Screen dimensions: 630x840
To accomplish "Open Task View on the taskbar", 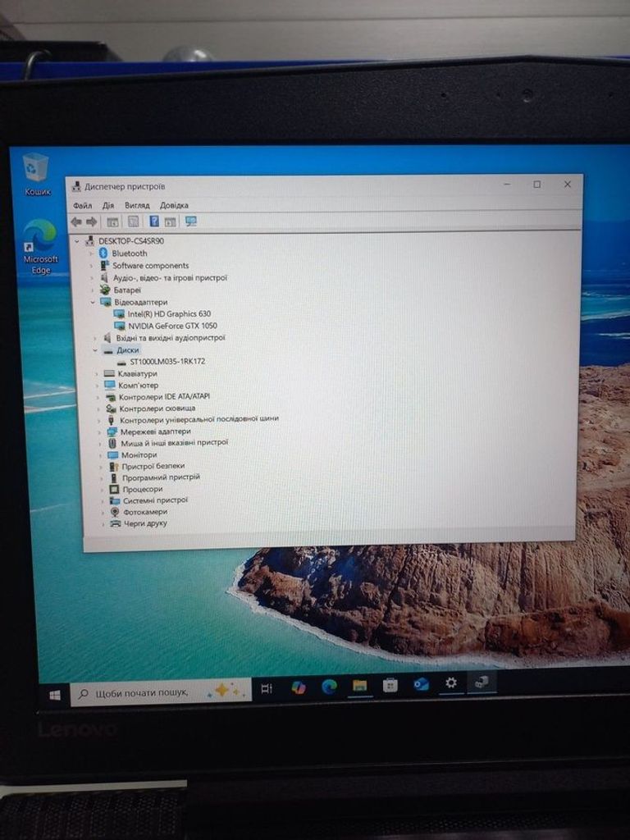I will point(267,689).
